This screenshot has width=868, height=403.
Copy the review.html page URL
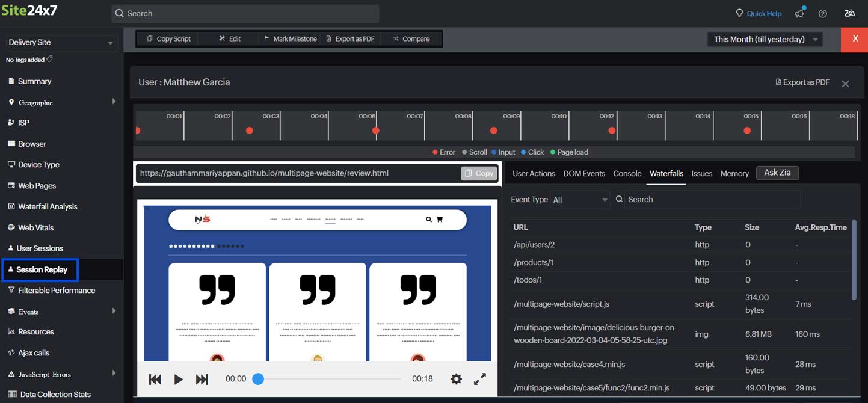pyautogui.click(x=479, y=173)
